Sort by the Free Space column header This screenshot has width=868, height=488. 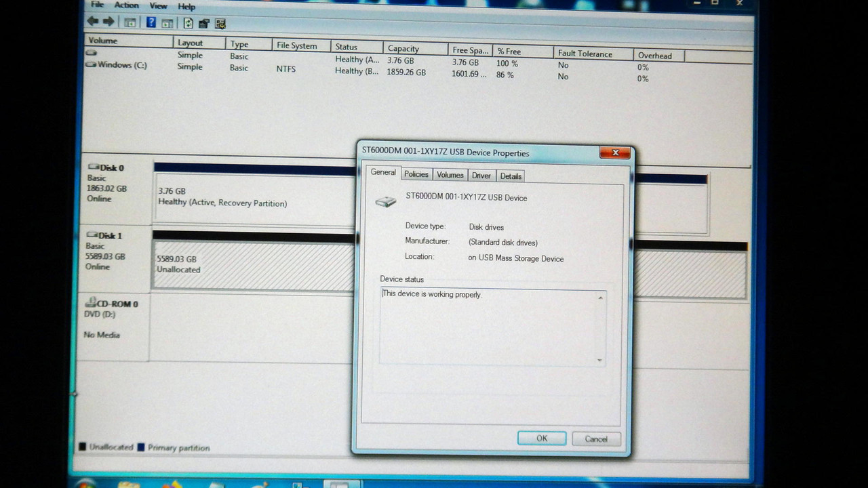[x=471, y=49]
